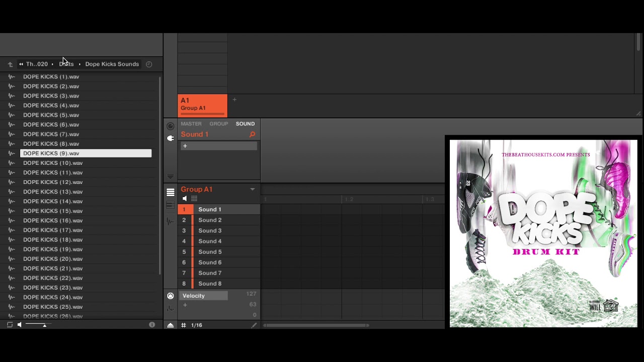
Task: Click waveform icon beside DOPE KICKS (5).wav
Action: [x=12, y=115]
